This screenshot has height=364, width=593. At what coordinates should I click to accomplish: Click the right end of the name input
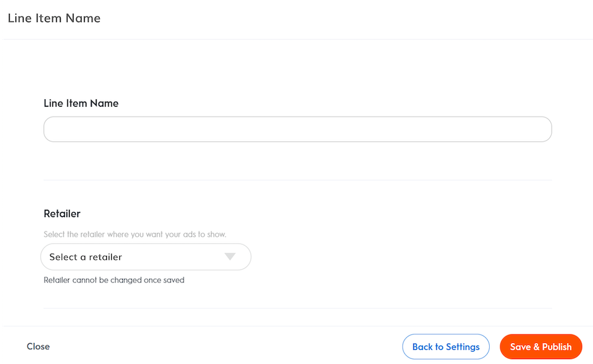point(537,130)
